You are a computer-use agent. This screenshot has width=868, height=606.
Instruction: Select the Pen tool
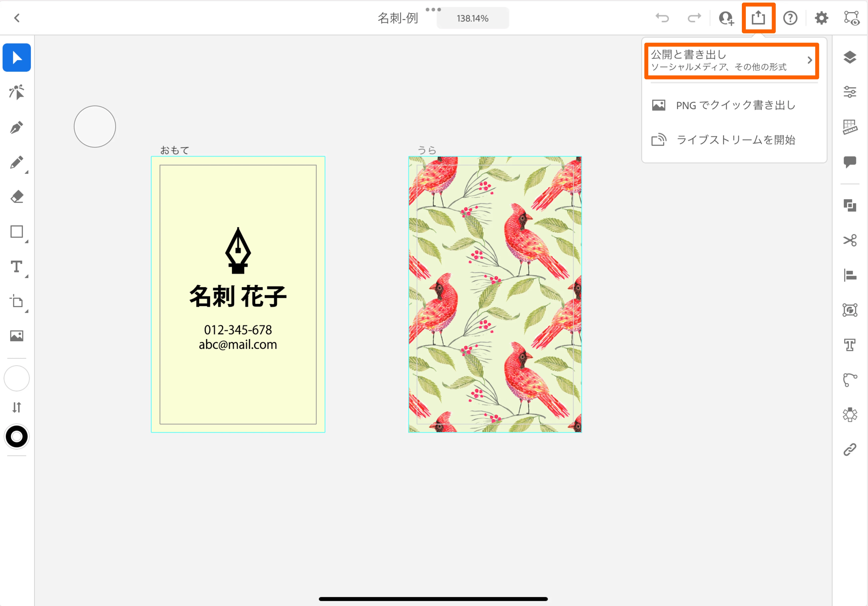17,128
